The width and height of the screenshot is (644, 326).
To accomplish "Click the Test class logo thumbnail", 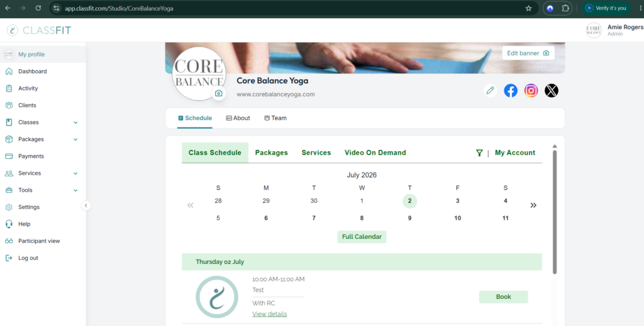I will 217,297.
